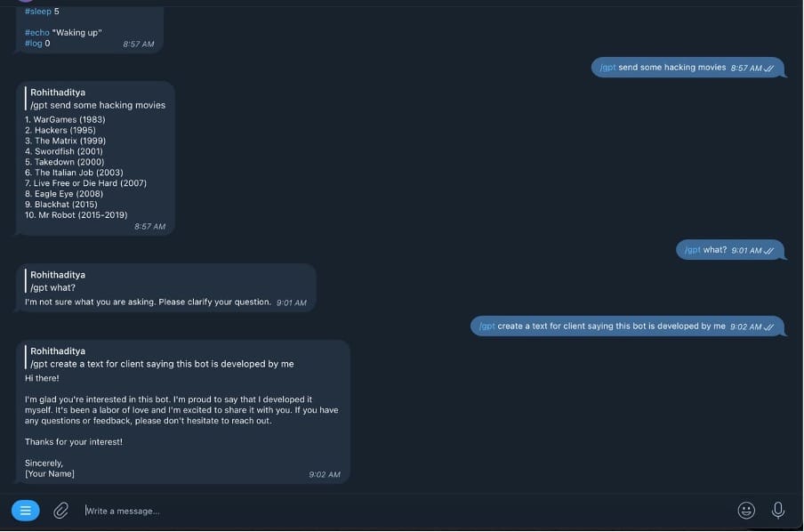The height and width of the screenshot is (532, 804).
Task: Click /gpt command in sent "hacking movies" message
Action: (607, 68)
